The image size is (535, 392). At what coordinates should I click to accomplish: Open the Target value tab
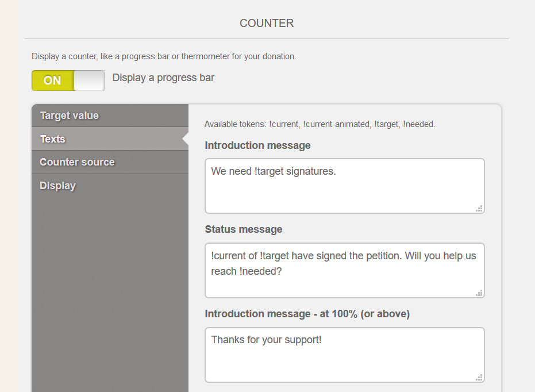(x=110, y=116)
